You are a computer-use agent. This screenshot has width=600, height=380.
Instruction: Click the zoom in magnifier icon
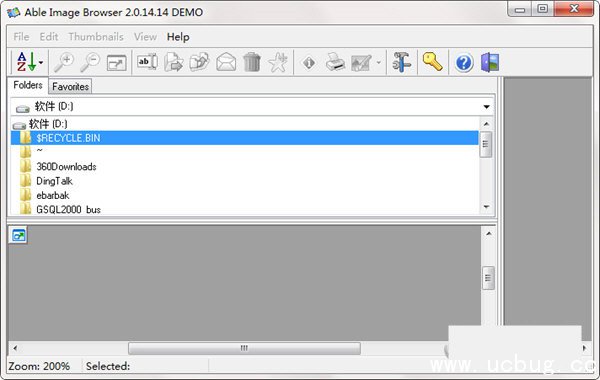64,62
